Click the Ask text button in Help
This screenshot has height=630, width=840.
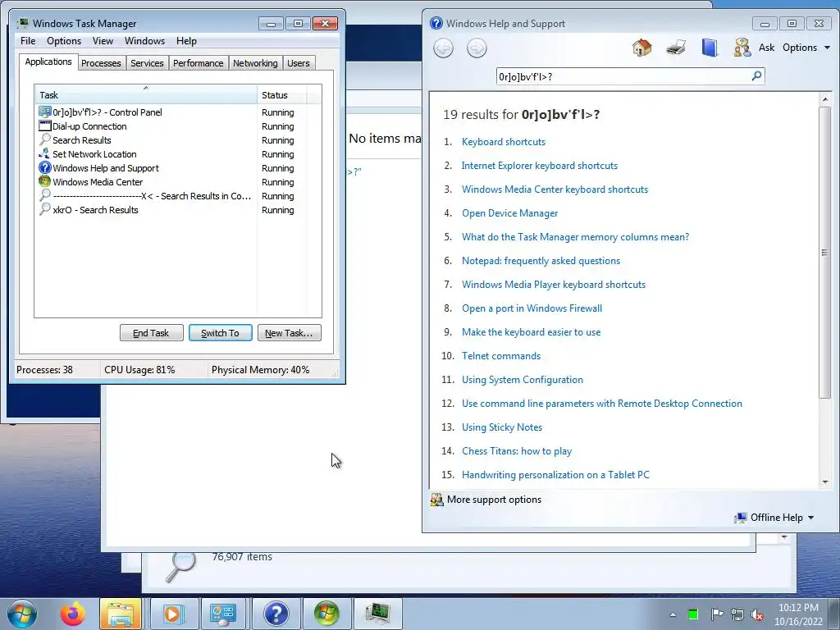(767, 48)
